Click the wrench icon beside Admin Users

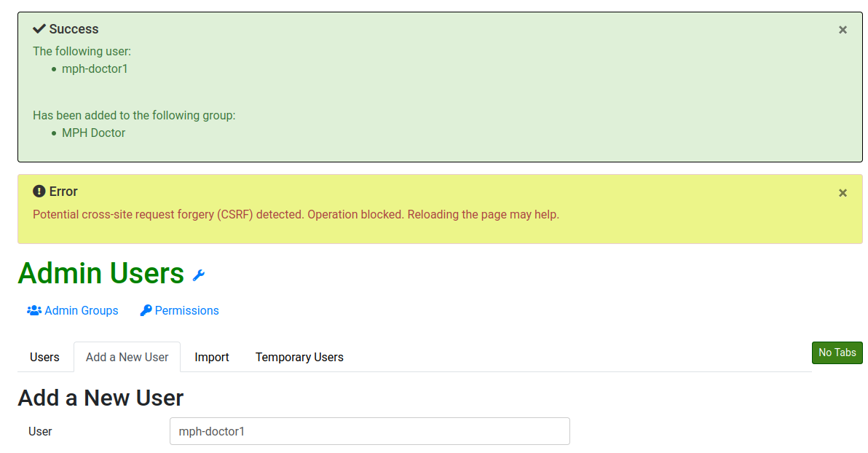[199, 275]
